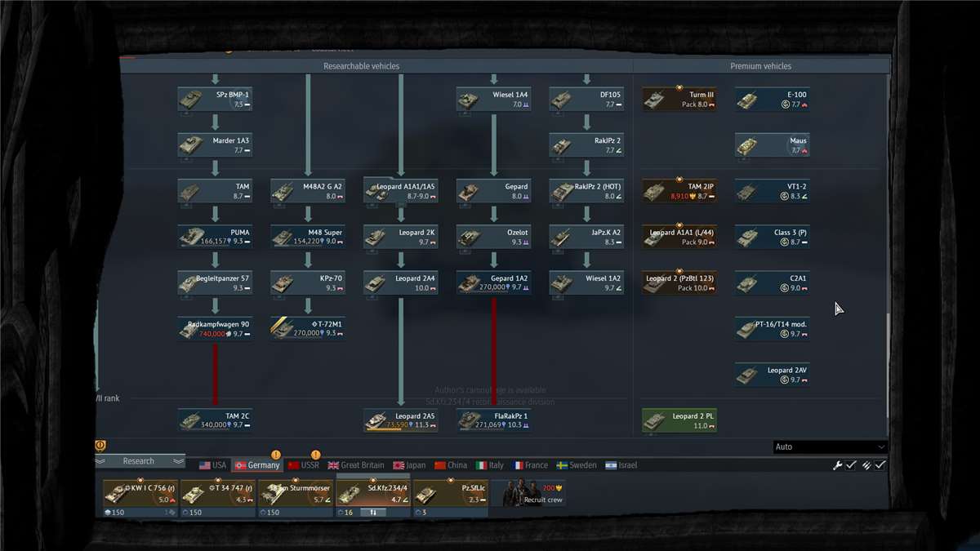Open the Auto dropdown
The width and height of the screenshot is (980, 551).
point(830,447)
